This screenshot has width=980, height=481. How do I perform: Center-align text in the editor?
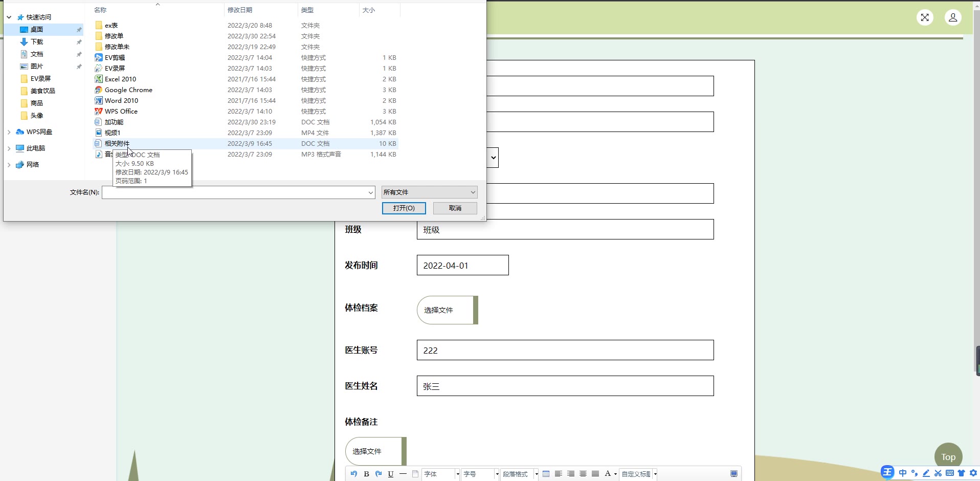pyautogui.click(x=583, y=474)
